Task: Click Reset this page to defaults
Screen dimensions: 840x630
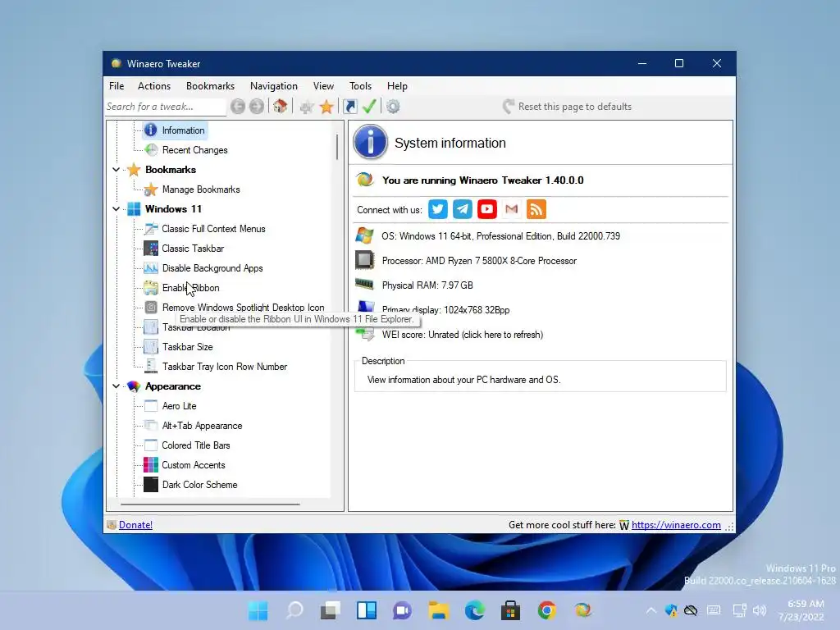Action: click(x=568, y=107)
